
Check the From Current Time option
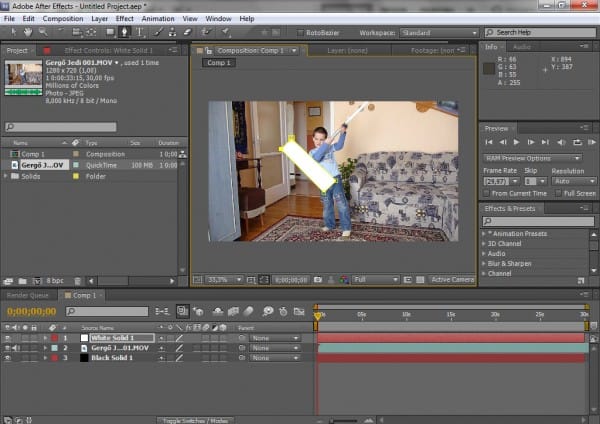click(x=487, y=193)
